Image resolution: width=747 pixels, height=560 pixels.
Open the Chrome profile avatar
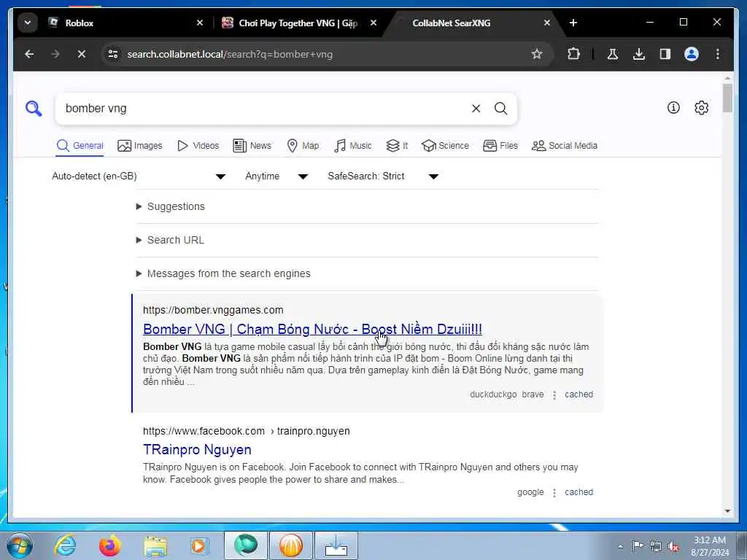point(692,54)
